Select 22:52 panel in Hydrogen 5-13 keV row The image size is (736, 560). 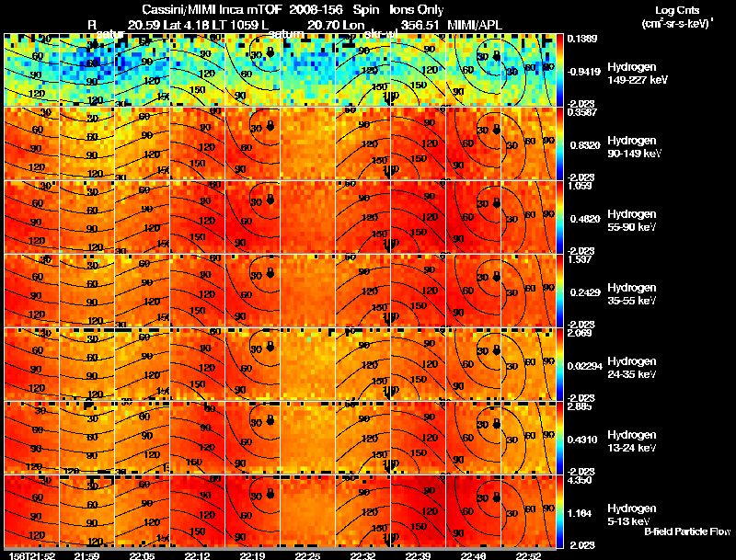(528, 511)
